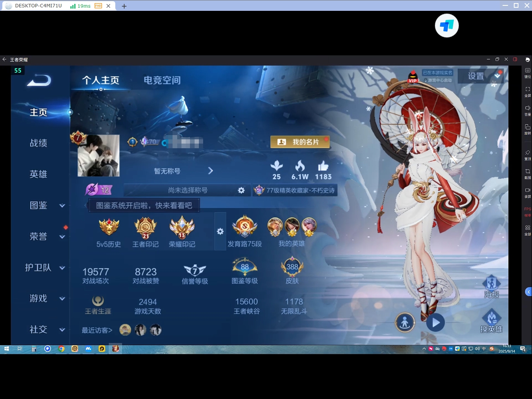Switch to 个人主页 tab
Screen dimensions: 532x399
click(x=101, y=80)
